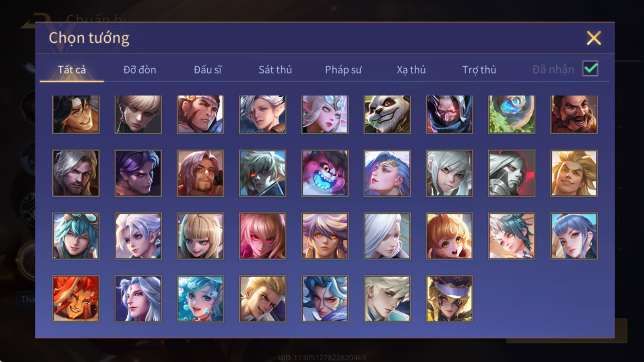Image resolution: width=644 pixels, height=362 pixels.
Task: Show the Xạ thủ hero category
Action: pos(411,70)
